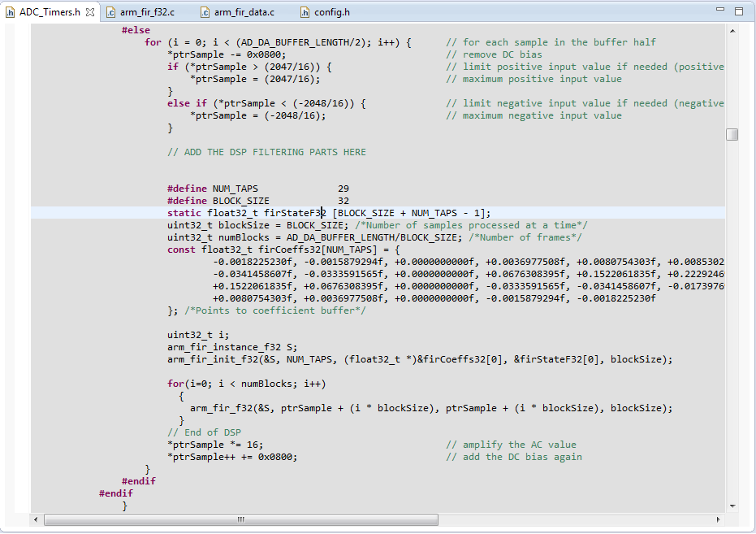
Task: Switch to the config.h tab
Action: pos(331,12)
